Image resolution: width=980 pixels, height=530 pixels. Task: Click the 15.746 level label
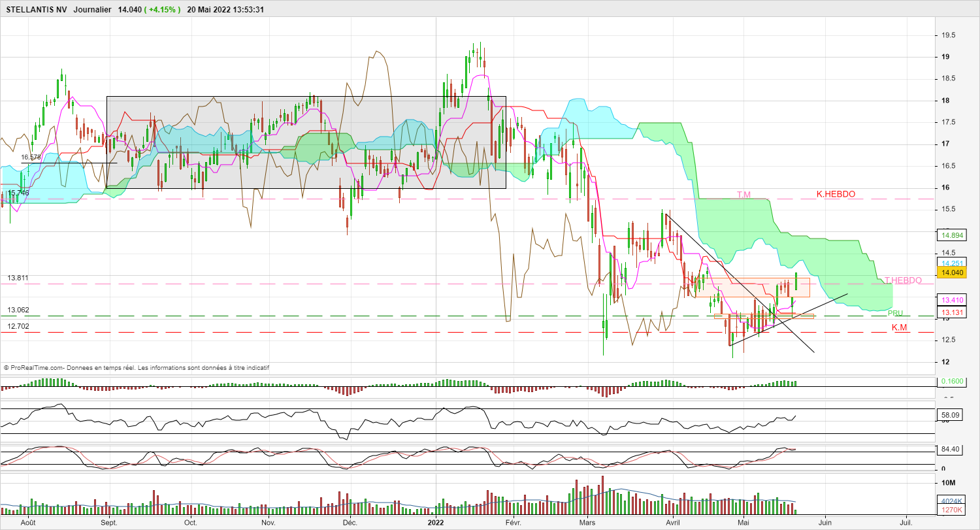tap(18, 193)
